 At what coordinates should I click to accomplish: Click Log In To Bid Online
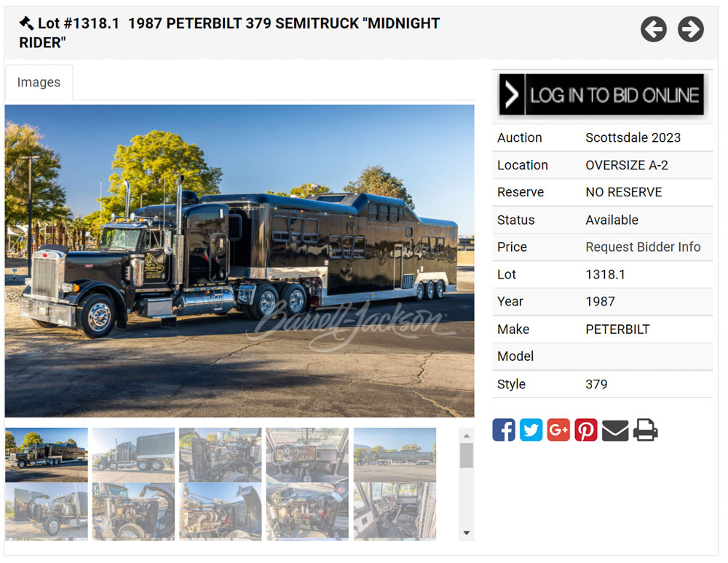coord(602,95)
